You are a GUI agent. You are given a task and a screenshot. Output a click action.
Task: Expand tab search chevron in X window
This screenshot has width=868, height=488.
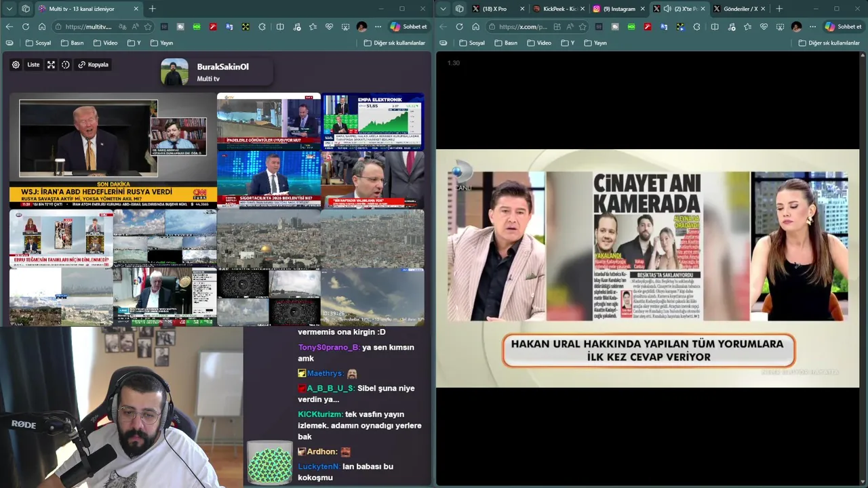click(x=443, y=9)
